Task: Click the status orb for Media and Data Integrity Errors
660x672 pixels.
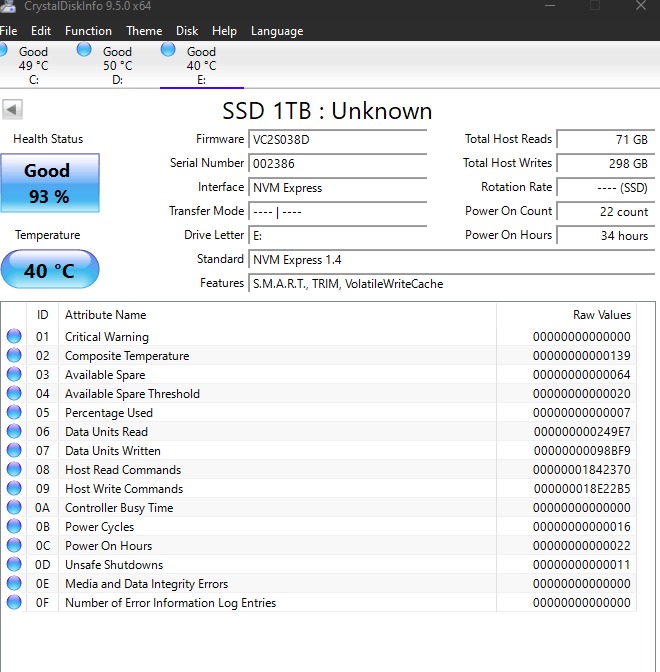Action: tap(14, 583)
